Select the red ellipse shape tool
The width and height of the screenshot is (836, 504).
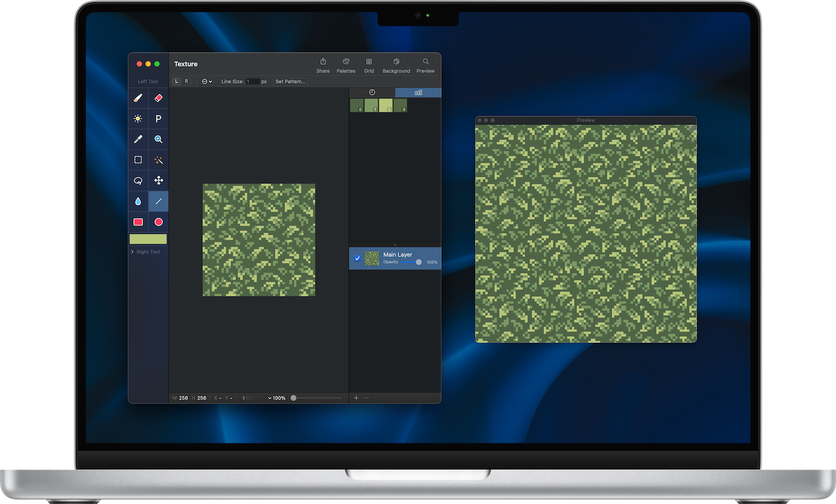159,222
